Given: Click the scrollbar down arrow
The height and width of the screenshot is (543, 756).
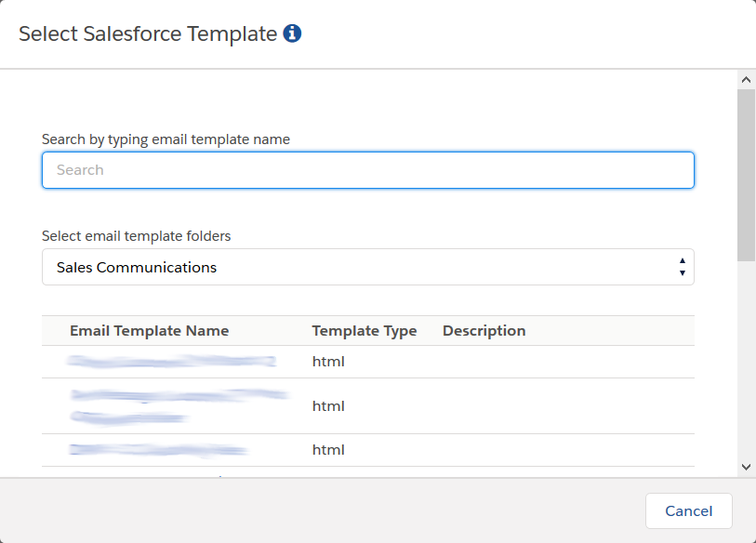Looking at the screenshot, I should click(746, 467).
